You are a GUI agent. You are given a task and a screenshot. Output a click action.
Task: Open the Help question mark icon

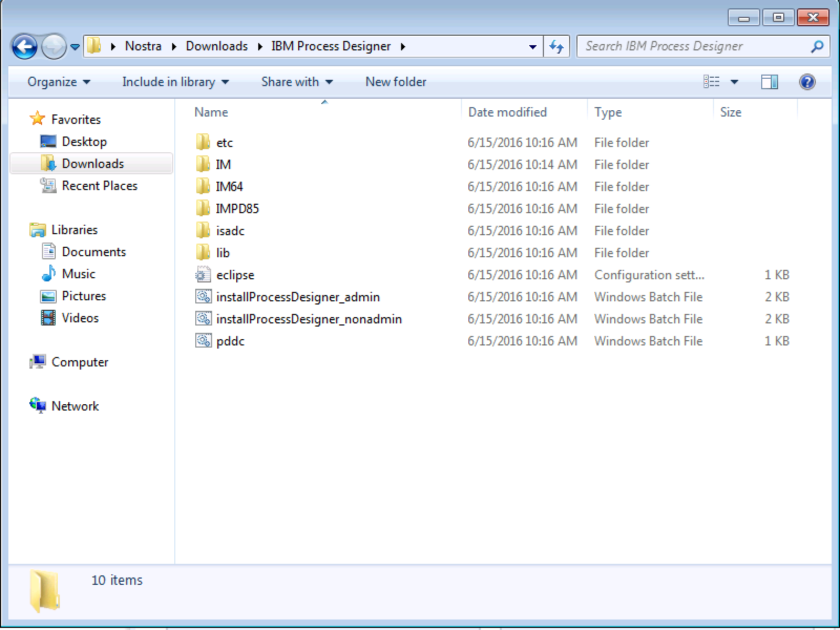coord(807,82)
